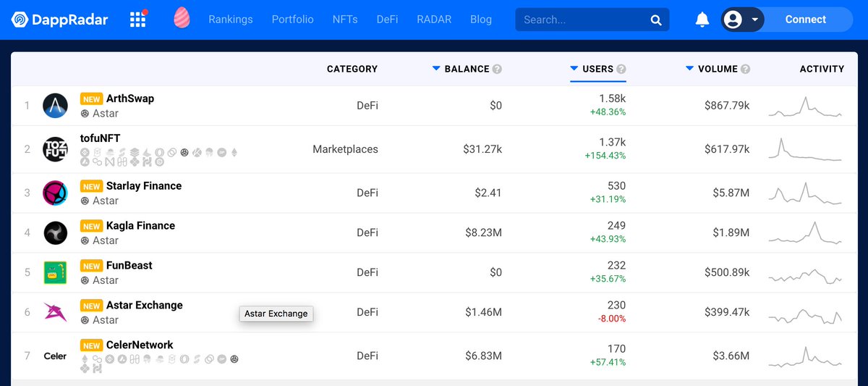This screenshot has height=386, width=868.
Task: Open the Rankings menu
Action: tap(231, 20)
